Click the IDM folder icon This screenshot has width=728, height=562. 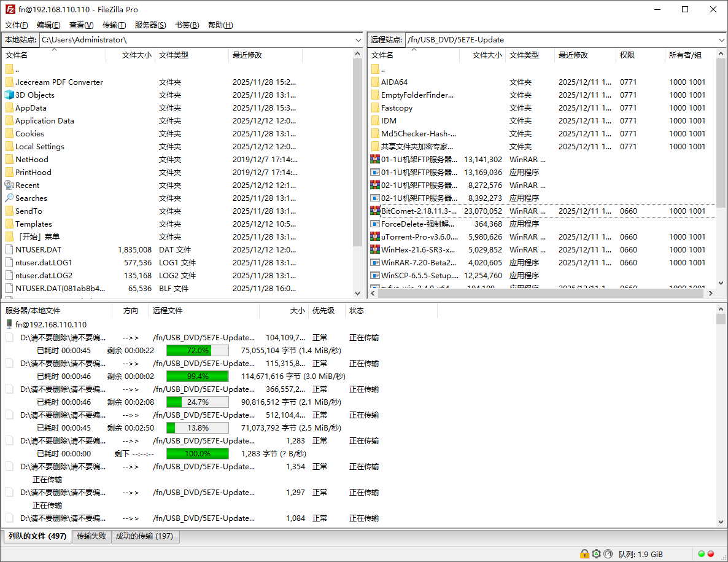(x=375, y=121)
